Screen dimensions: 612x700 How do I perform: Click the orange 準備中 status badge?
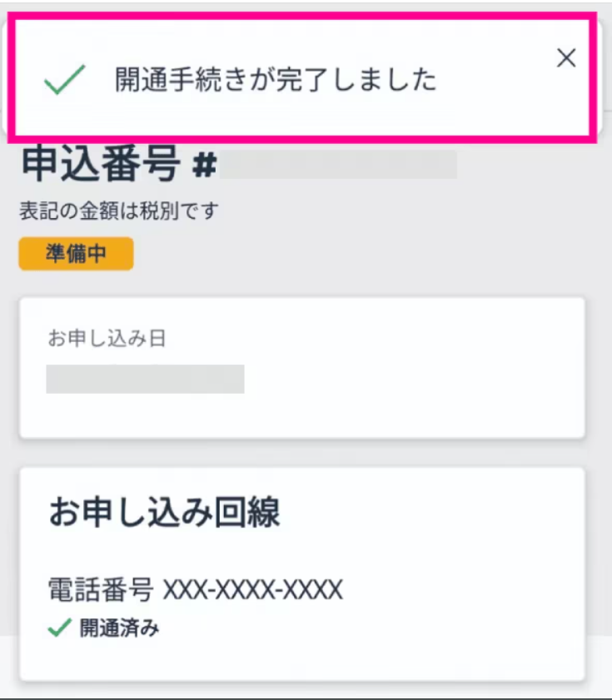pos(76,254)
